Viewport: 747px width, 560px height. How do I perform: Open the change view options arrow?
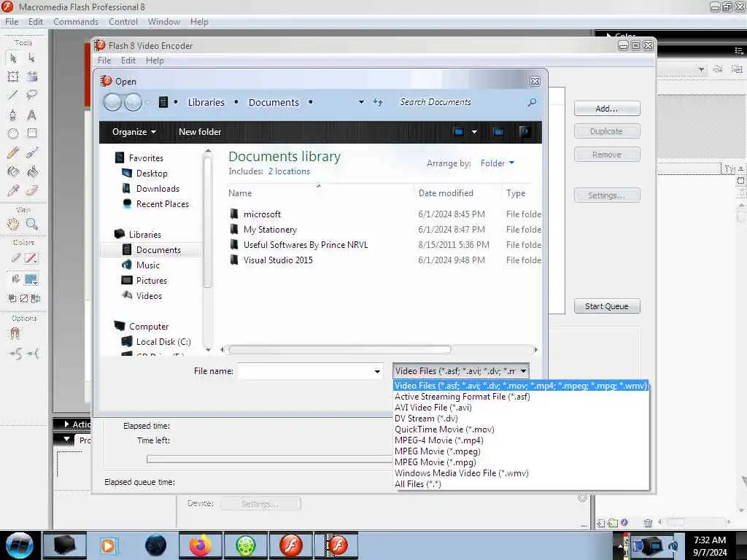pos(474,132)
